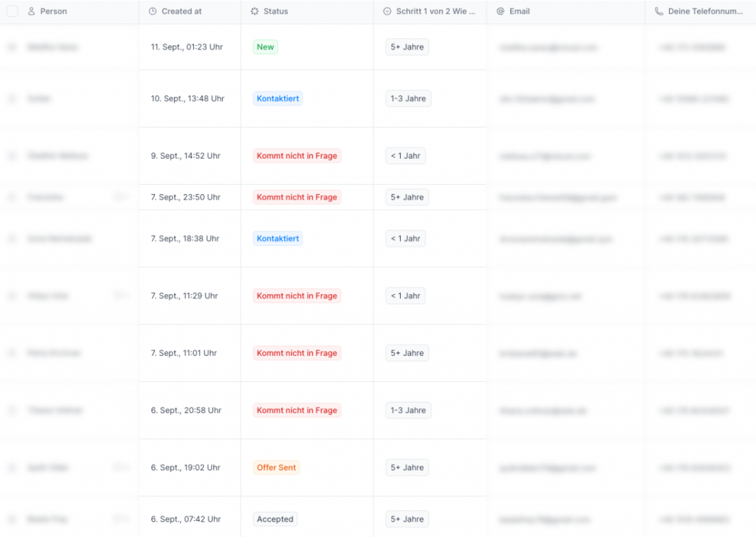Click the phone icon in header

659,12
